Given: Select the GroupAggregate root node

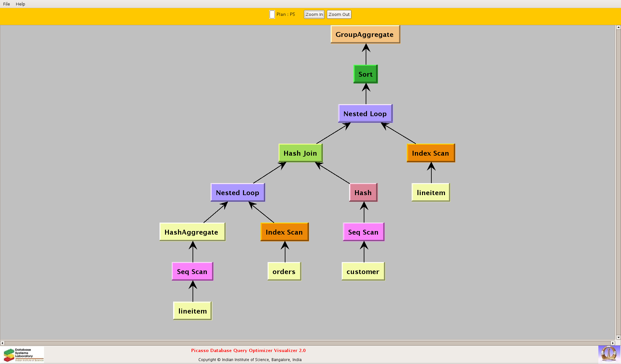Looking at the screenshot, I should pyautogui.click(x=365, y=34).
